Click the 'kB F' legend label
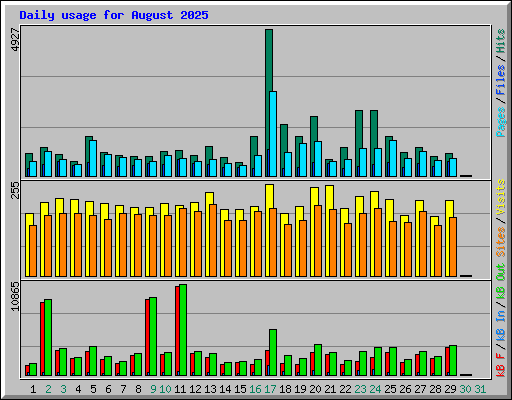The width and height of the screenshot is (512, 400). click(x=501, y=365)
